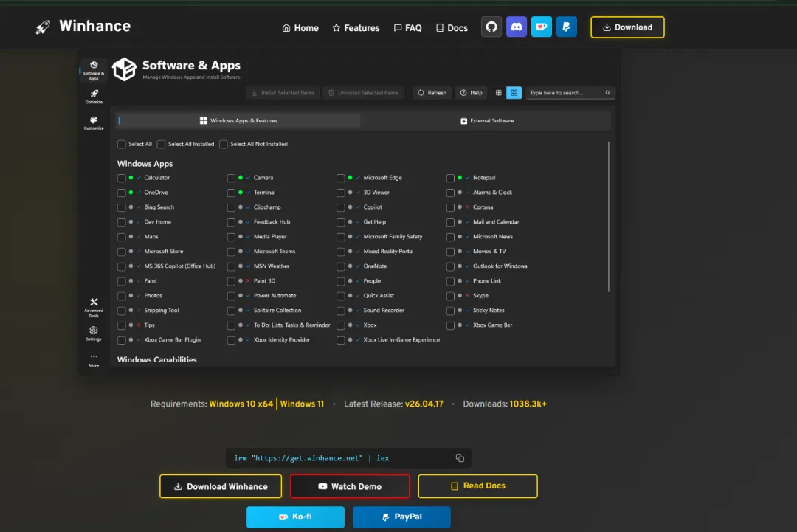This screenshot has width=797, height=532.
Task: Click the PayPal icon in the navbar
Action: [x=566, y=27]
